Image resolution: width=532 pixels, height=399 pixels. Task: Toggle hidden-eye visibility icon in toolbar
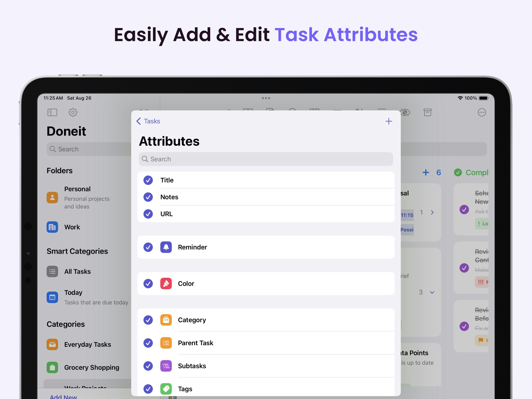pyautogui.click(x=405, y=112)
